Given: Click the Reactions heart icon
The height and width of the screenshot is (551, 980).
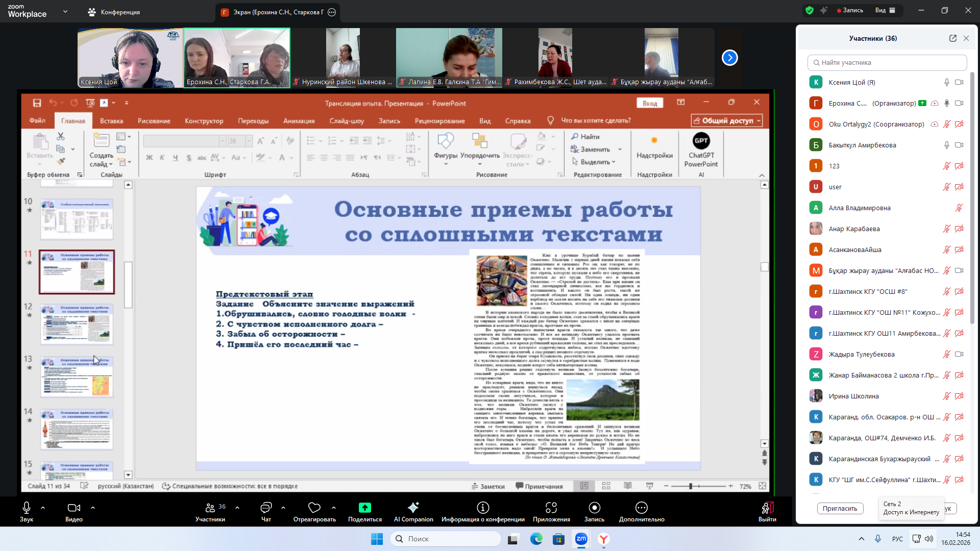Looking at the screenshot, I should coord(314,508).
